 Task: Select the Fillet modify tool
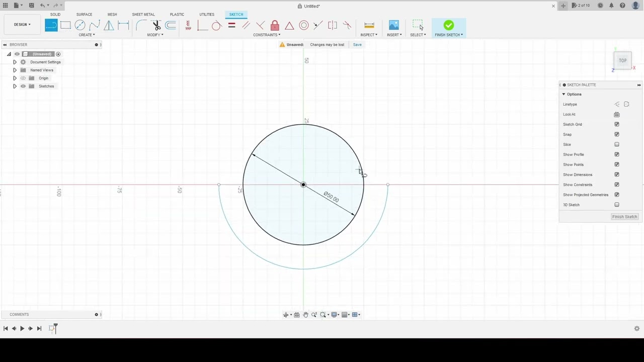pyautogui.click(x=141, y=25)
